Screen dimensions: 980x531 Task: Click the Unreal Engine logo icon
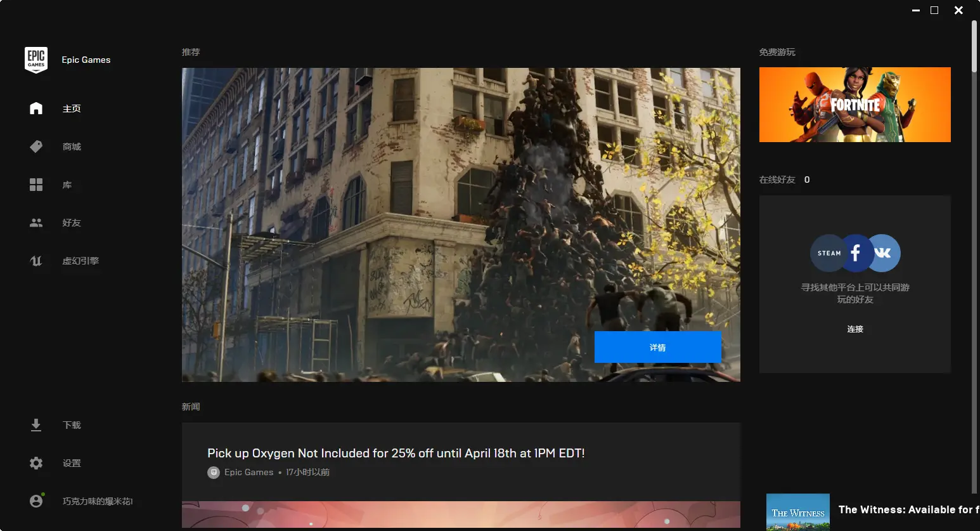(x=36, y=261)
